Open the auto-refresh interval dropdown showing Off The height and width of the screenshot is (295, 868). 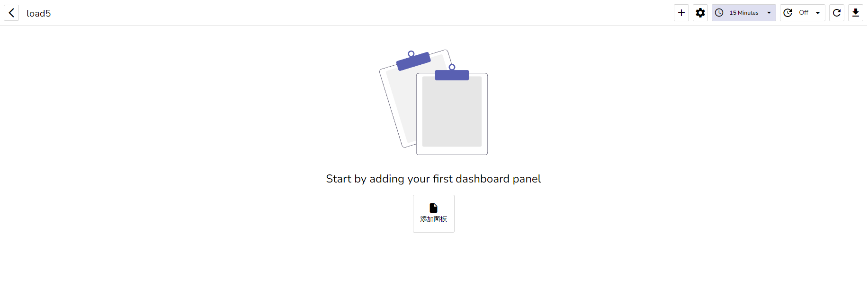point(803,13)
